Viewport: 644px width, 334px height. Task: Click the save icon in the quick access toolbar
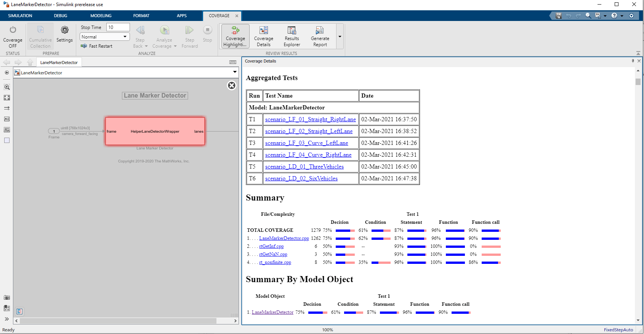point(559,16)
